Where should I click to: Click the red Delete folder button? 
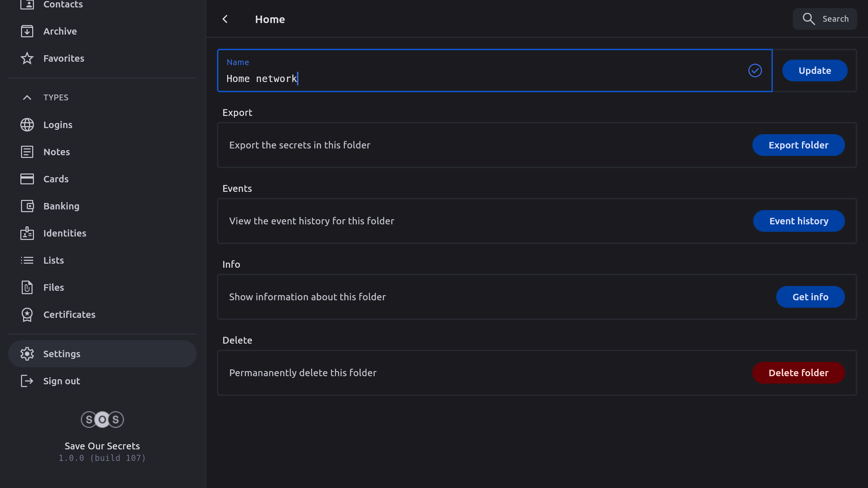798,373
